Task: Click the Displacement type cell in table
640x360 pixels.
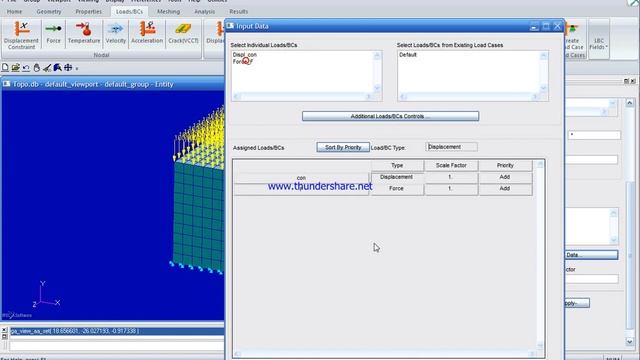Action: [397, 177]
